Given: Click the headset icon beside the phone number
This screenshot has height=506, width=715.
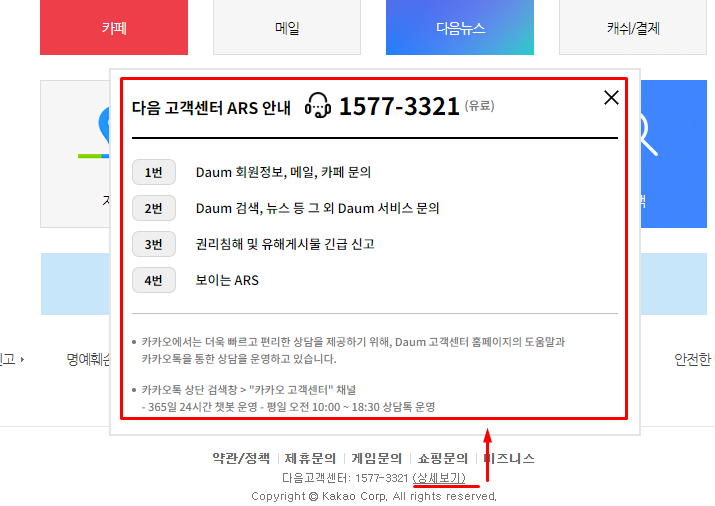Looking at the screenshot, I should [317, 106].
